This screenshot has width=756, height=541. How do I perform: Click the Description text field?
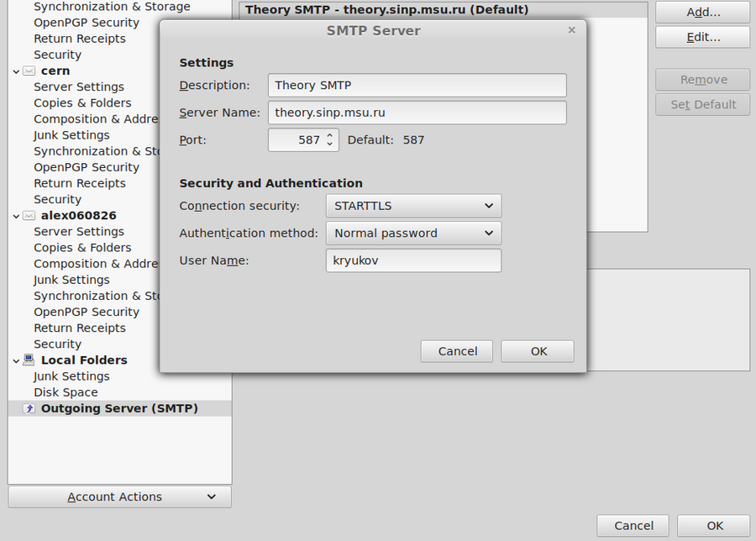coord(417,85)
